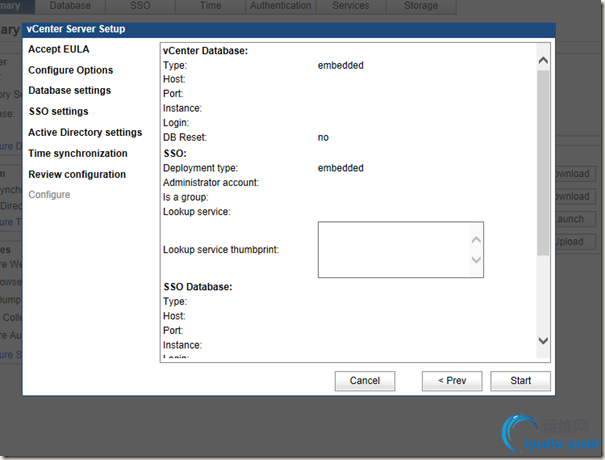Open the Time tab in background page
The width and height of the screenshot is (605, 460).
[211, 6]
